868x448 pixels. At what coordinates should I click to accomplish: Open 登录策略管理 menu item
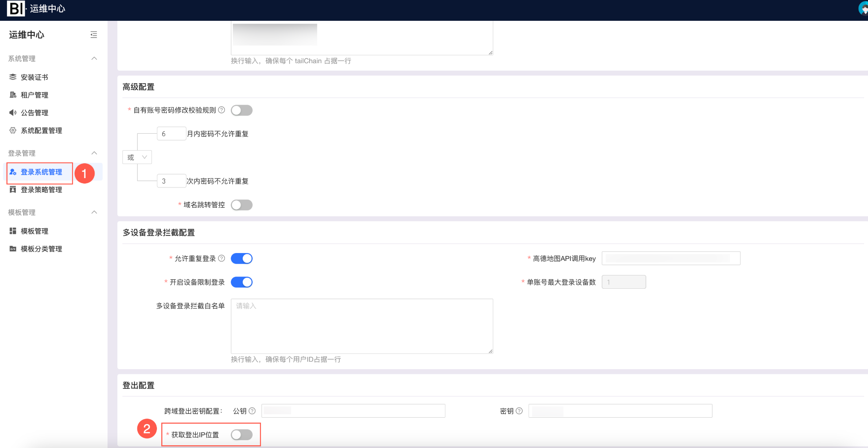pos(41,190)
